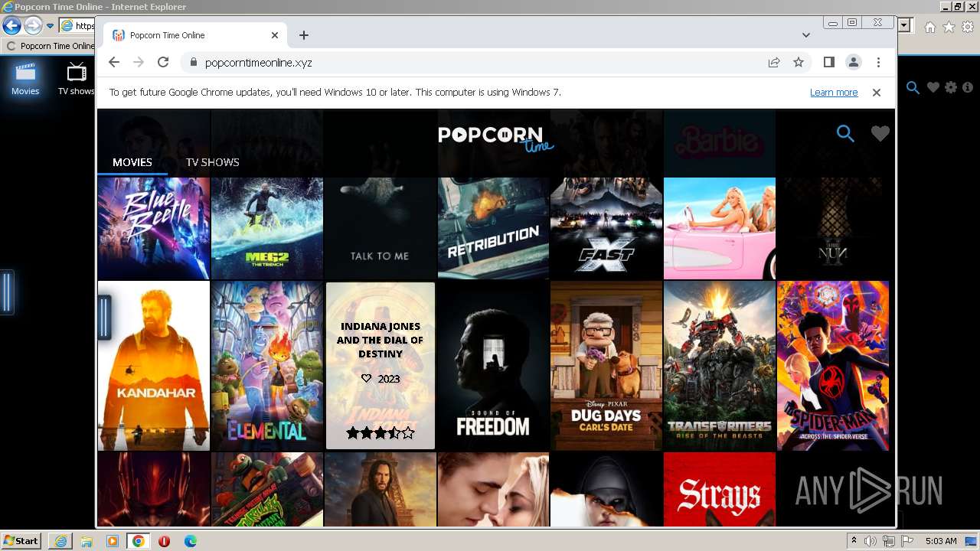
Task: Open Transformers Rise of the Beasts poster
Action: (x=720, y=366)
